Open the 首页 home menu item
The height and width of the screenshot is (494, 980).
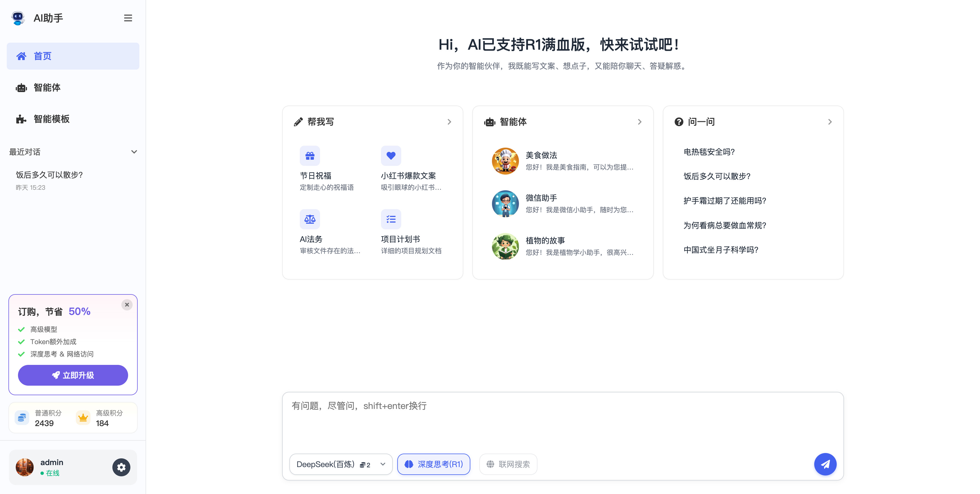pos(73,56)
